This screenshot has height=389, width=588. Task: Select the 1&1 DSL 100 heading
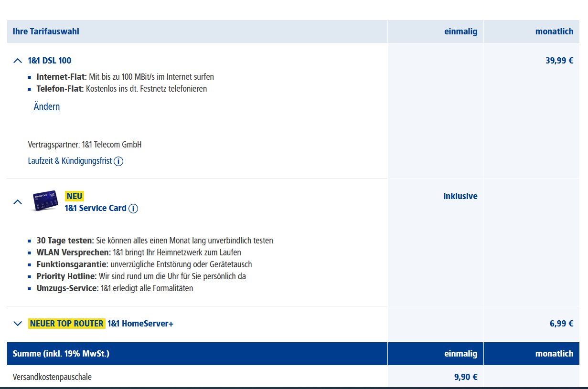[x=50, y=61]
